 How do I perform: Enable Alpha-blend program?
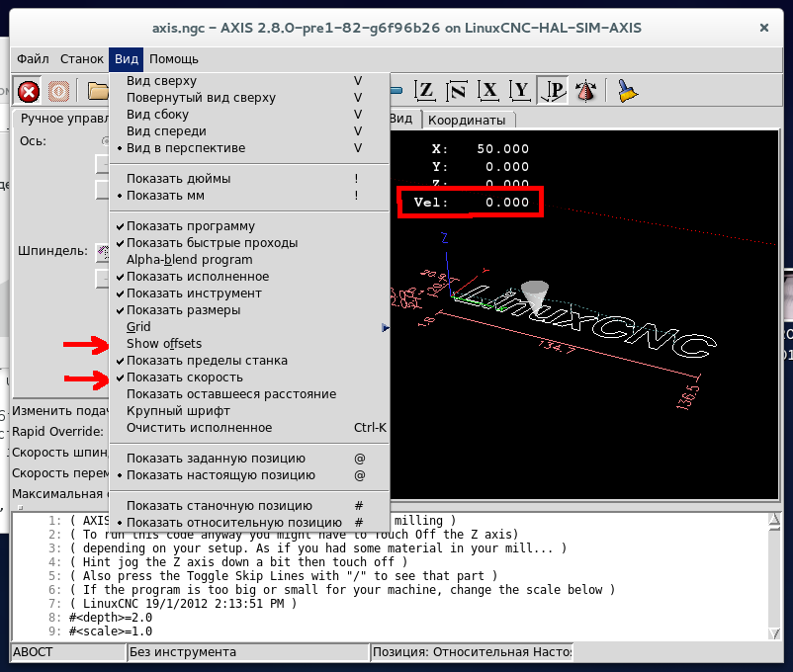tap(250, 259)
